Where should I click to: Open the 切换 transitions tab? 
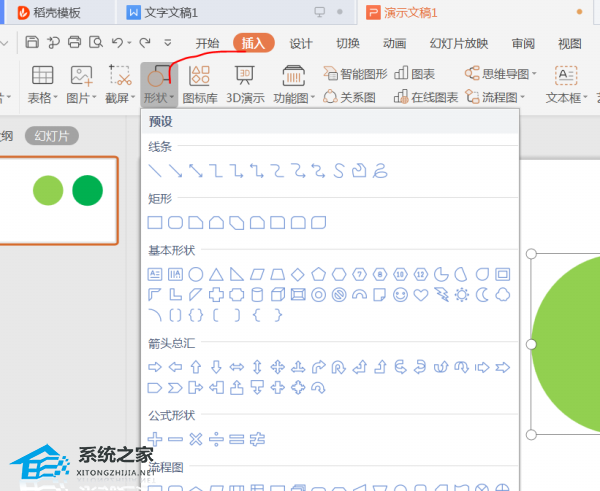tap(348, 43)
